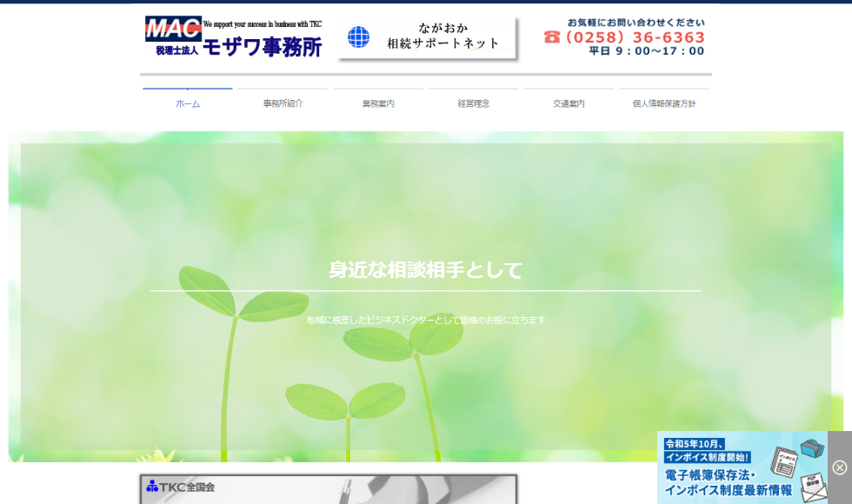
Task: Open 個人情報保護方針 page
Action: tap(664, 103)
